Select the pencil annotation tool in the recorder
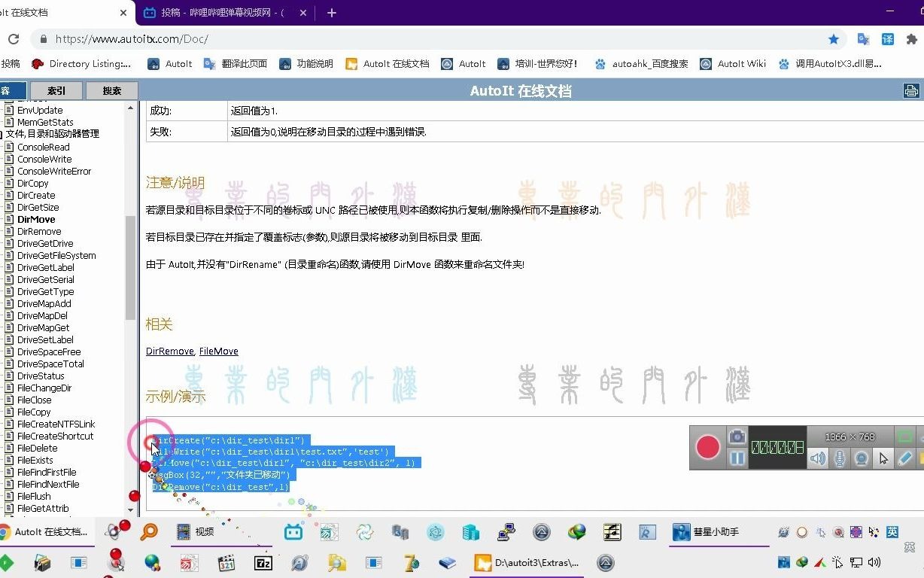This screenshot has height=578, width=924. pyautogui.click(x=904, y=458)
